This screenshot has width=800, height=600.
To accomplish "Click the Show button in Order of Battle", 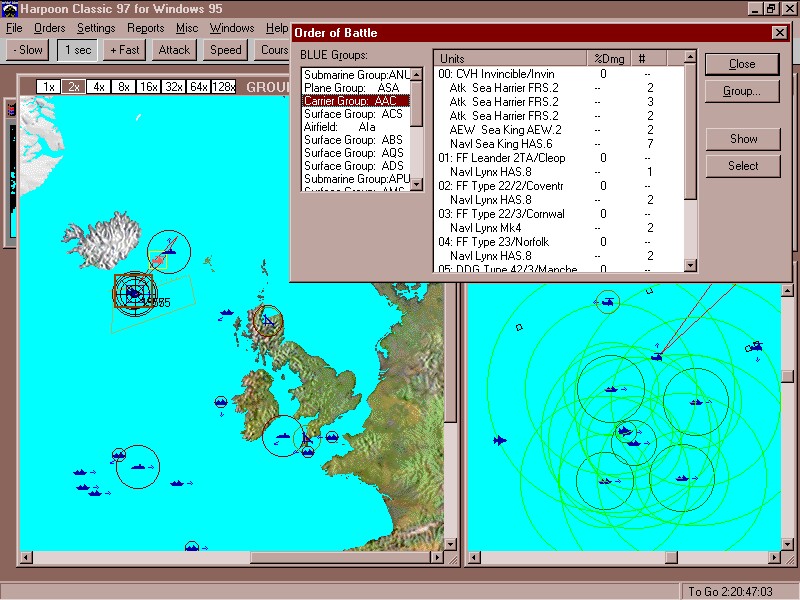I will (743, 139).
